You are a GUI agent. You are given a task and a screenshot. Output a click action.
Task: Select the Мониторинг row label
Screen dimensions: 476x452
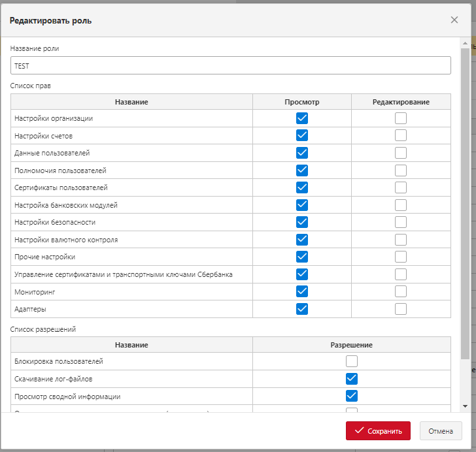[x=35, y=292]
